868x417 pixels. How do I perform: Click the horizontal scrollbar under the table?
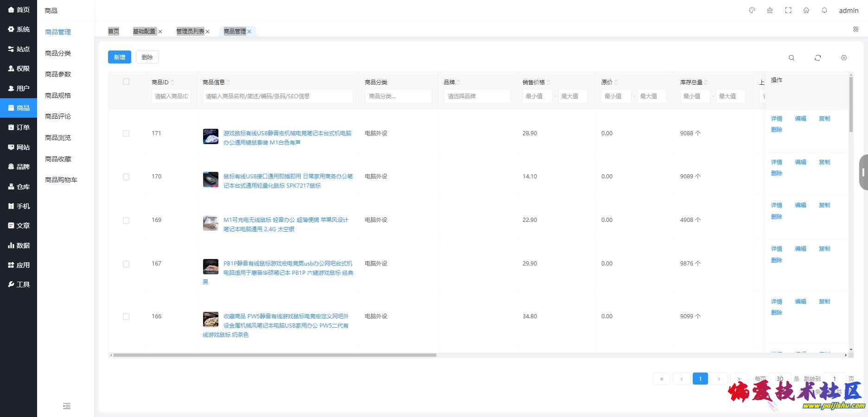274,355
